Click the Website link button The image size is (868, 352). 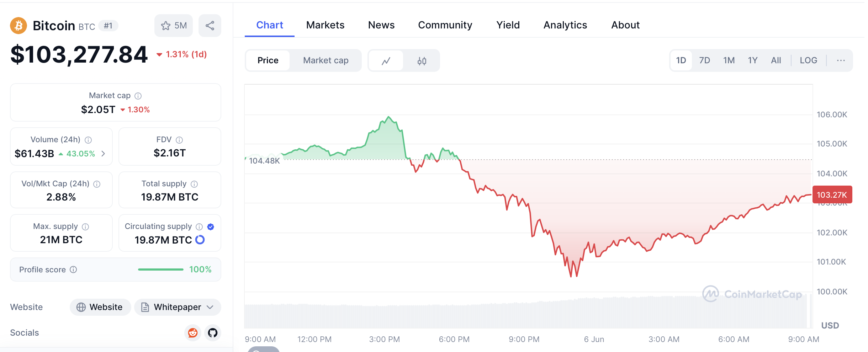click(100, 307)
